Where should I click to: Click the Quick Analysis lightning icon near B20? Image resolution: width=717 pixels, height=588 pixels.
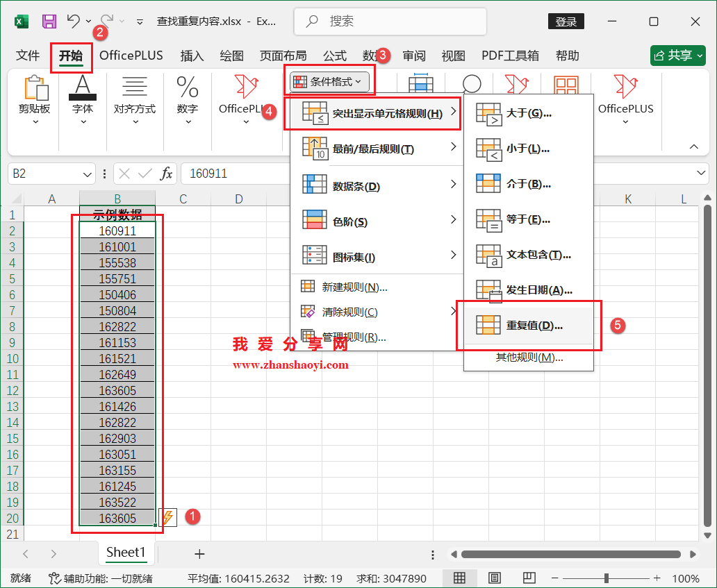click(x=167, y=517)
